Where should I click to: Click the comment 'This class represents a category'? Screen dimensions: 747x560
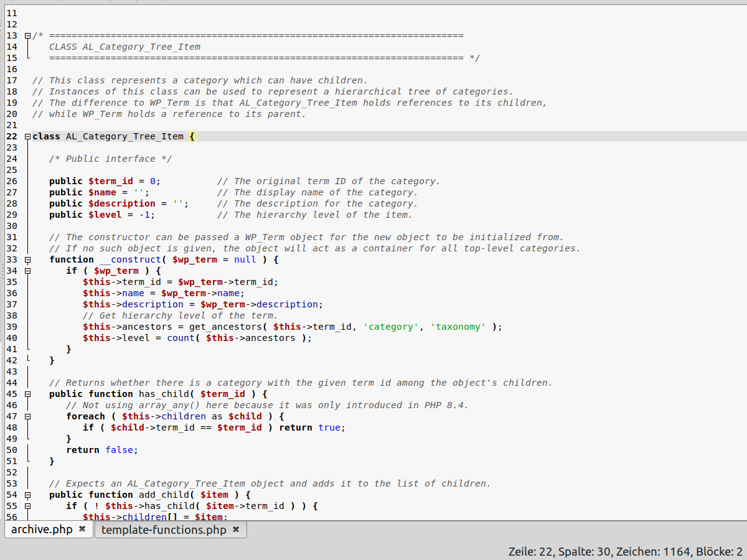tap(200, 80)
